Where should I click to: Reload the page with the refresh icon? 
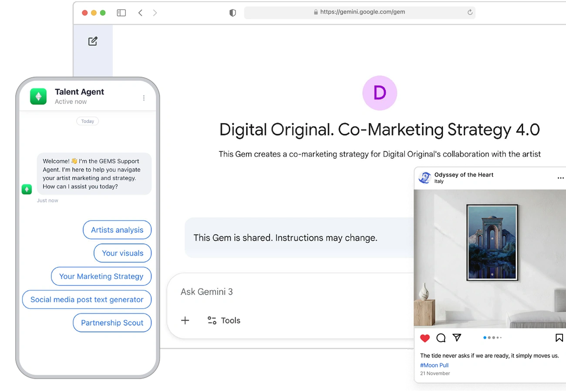(470, 12)
